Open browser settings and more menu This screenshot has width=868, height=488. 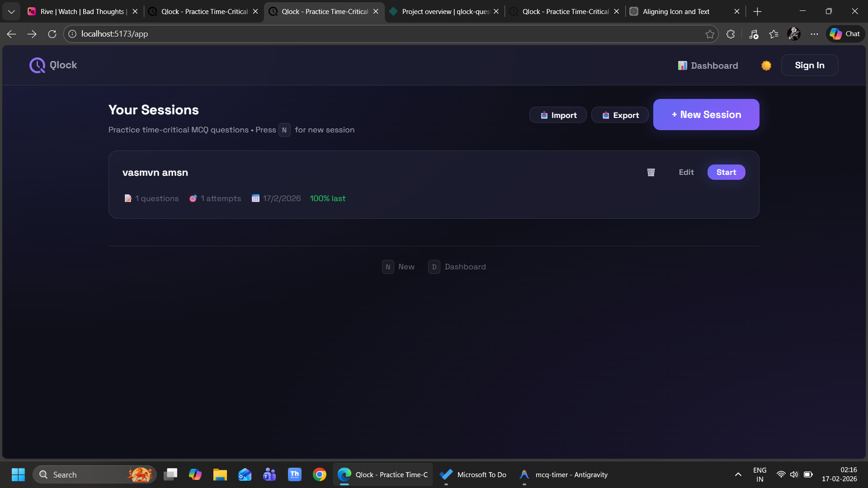point(814,34)
